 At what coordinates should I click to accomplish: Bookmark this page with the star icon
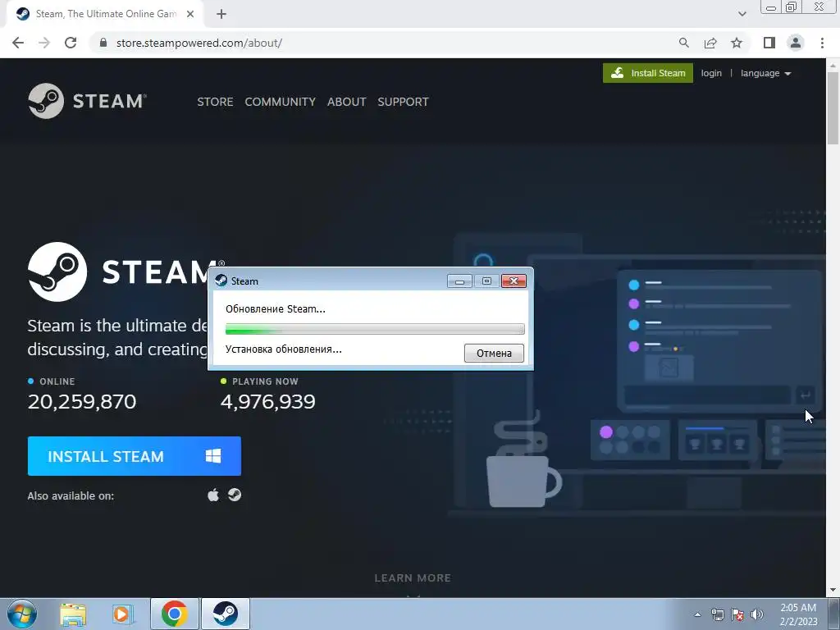tap(737, 43)
